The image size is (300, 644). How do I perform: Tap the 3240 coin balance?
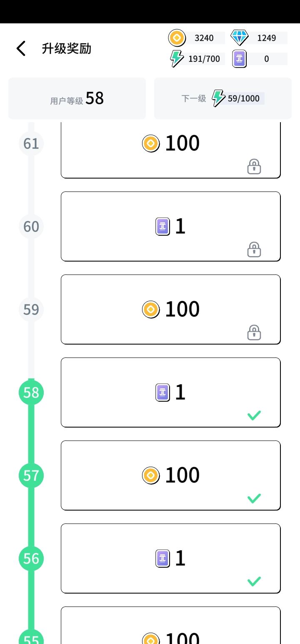pos(204,38)
